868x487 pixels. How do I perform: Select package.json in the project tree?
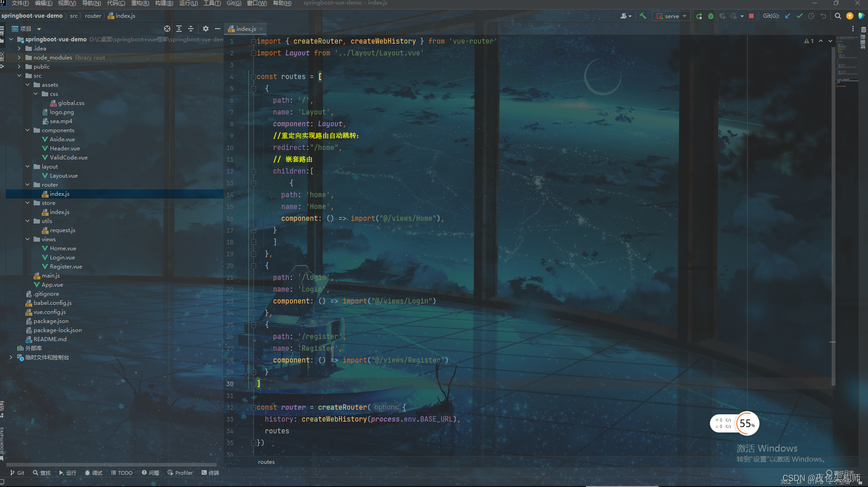pyautogui.click(x=51, y=321)
